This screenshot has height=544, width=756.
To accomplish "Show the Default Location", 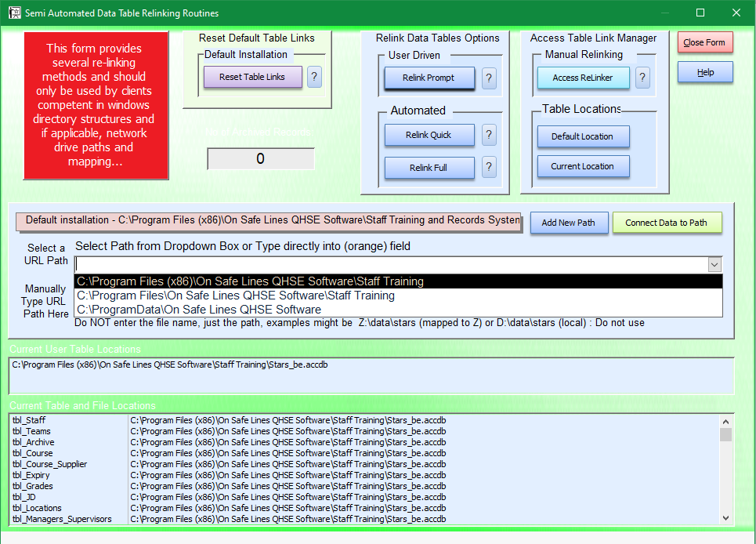I will point(584,136).
